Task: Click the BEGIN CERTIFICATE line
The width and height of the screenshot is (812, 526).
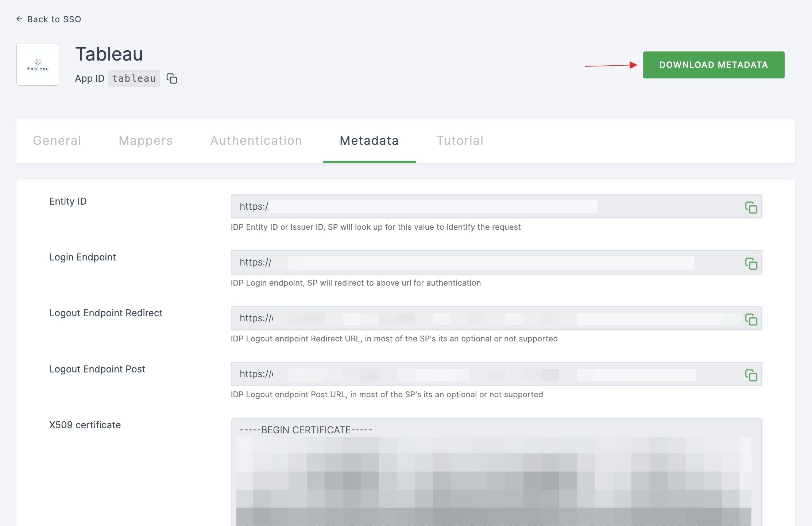Action: point(306,430)
